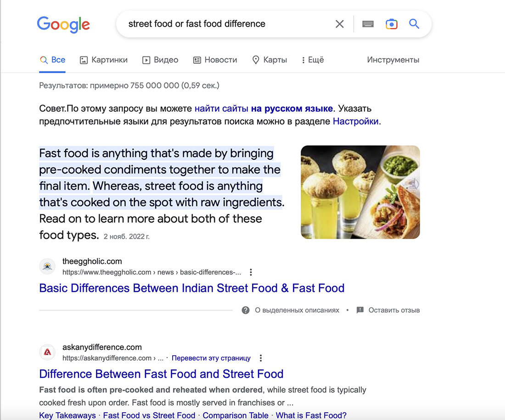Click the blue magnifier search icon
Image resolution: width=505 pixels, height=420 pixels.
pyautogui.click(x=414, y=24)
